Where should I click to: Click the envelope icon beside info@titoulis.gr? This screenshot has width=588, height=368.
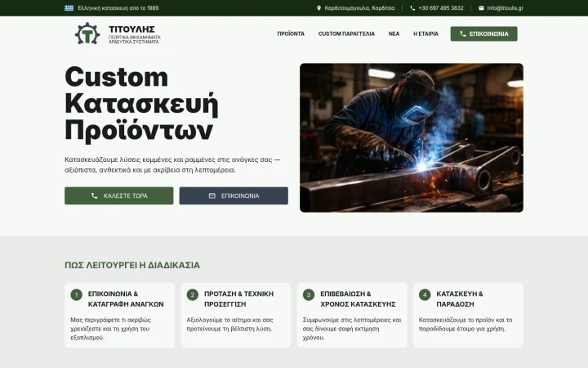pos(481,8)
